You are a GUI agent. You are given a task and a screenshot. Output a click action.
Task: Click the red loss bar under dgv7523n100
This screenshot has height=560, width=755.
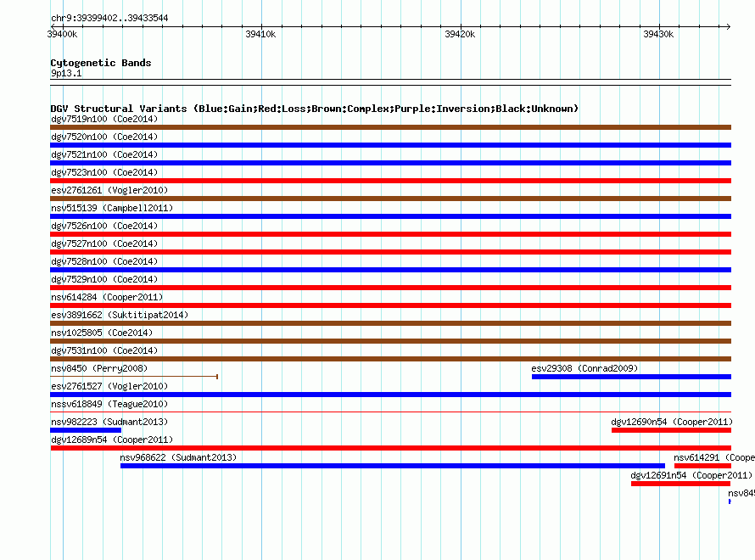[390, 181]
